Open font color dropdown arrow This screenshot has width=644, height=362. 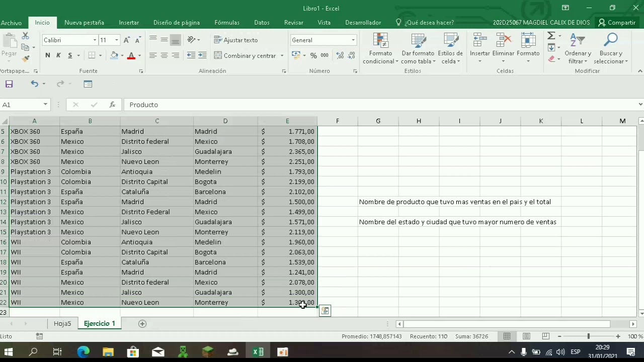(139, 55)
